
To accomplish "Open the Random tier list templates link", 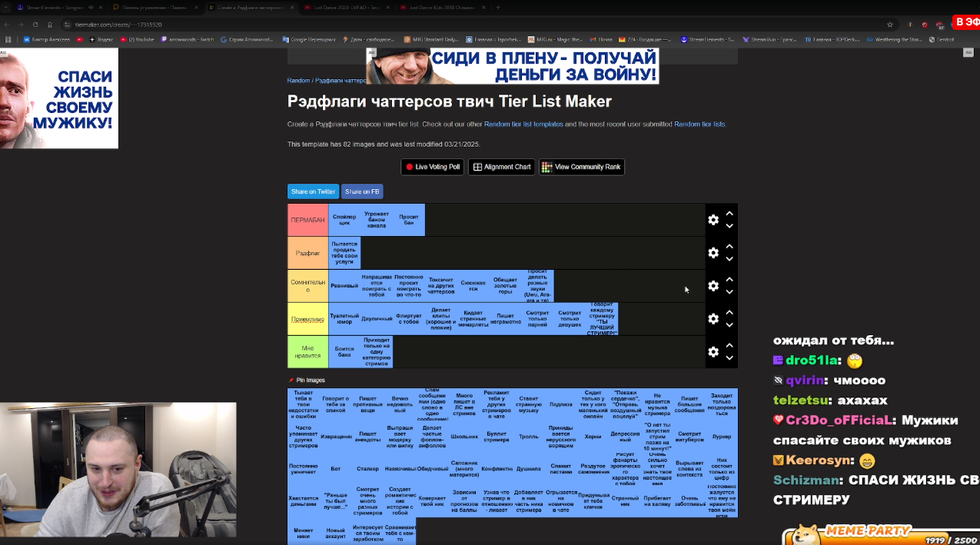I will 523,125.
